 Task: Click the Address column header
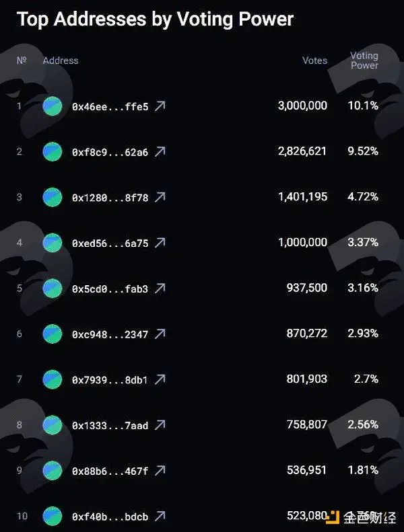[x=61, y=61]
